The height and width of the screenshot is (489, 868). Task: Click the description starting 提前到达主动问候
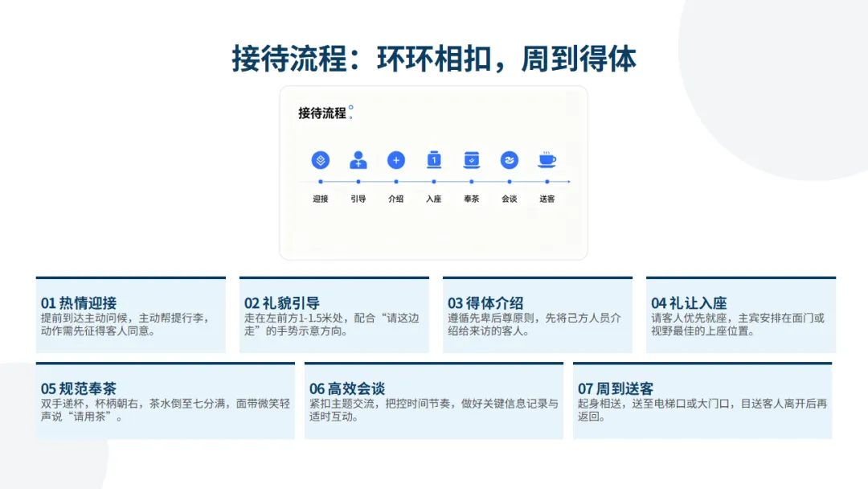click(x=126, y=324)
